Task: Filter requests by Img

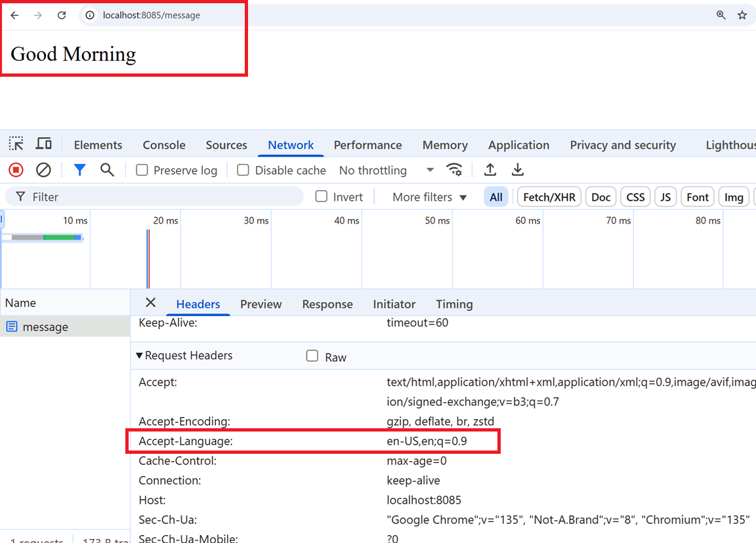Action: (734, 197)
